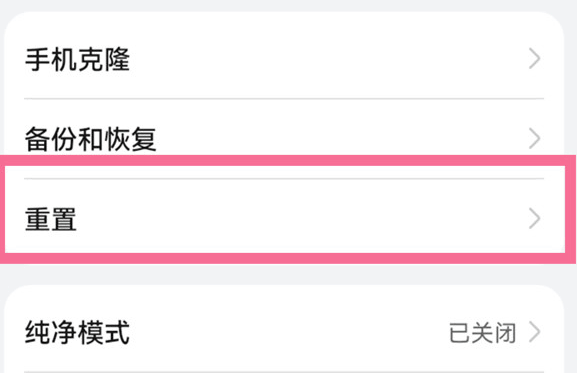This screenshot has width=577, height=373.
Task: Tap blank space between 纯净模式 and 已关闭
Action: tap(289, 333)
